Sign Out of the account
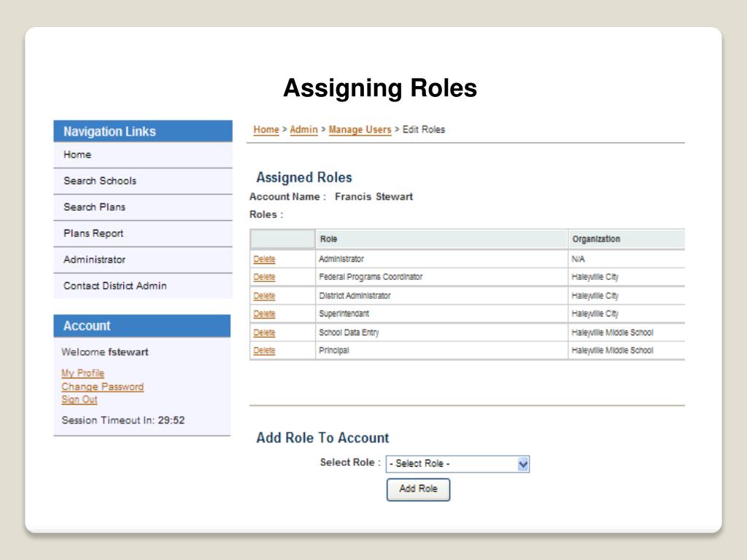The height and width of the screenshot is (560, 747). [x=79, y=400]
